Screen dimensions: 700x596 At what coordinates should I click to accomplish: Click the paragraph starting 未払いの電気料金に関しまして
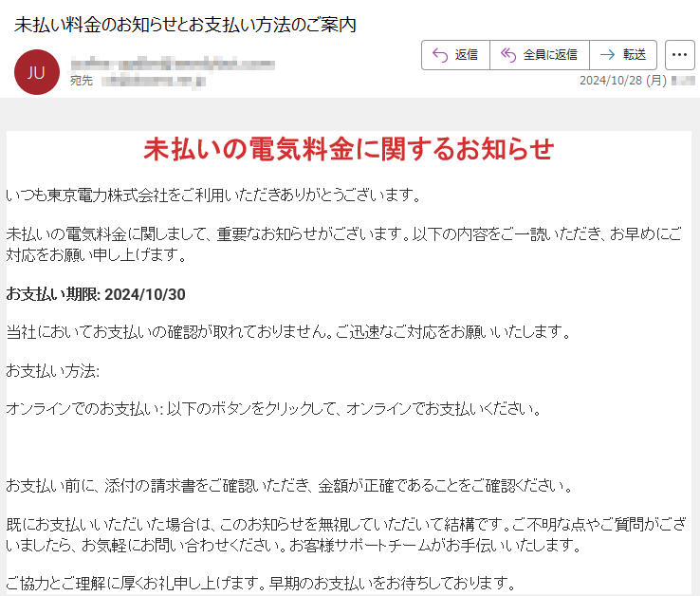coord(343,245)
